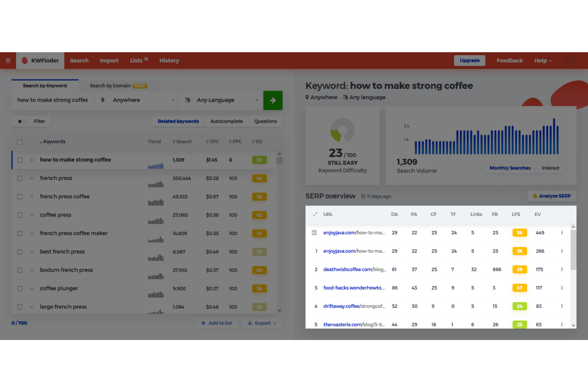Open the Lists menu item
The height and width of the screenshot is (392, 588).
pos(139,60)
